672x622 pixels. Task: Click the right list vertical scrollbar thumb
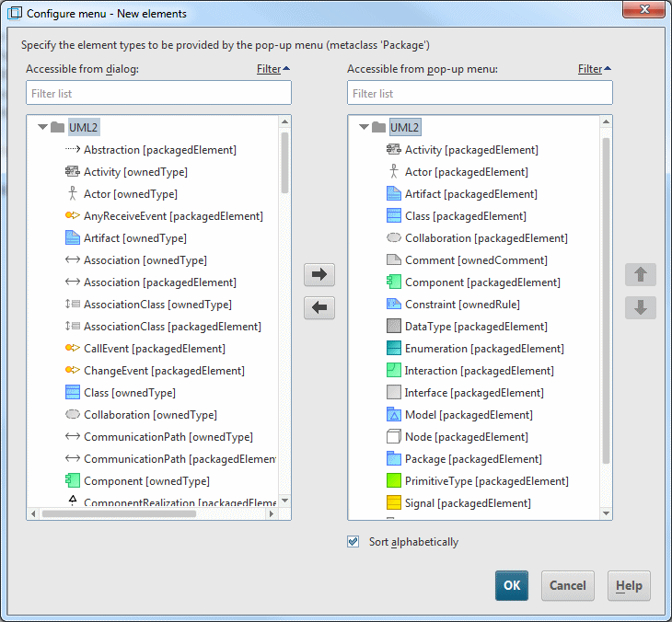tap(606, 300)
